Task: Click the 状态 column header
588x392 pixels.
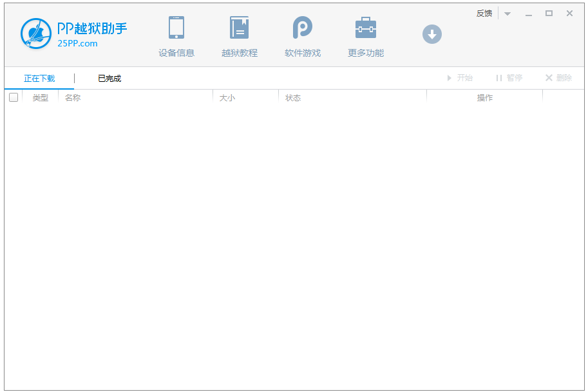Action: pyautogui.click(x=293, y=98)
